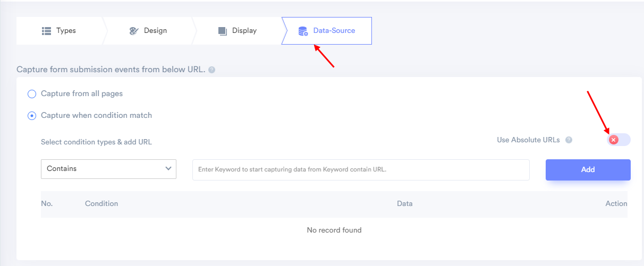Click the list icon on Types step
The height and width of the screenshot is (266, 644).
pos(46,31)
